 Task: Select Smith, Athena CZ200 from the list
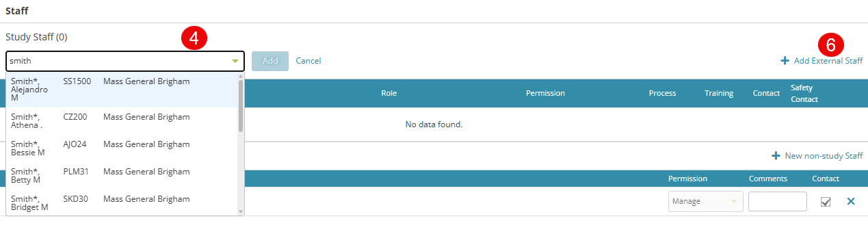pos(122,121)
